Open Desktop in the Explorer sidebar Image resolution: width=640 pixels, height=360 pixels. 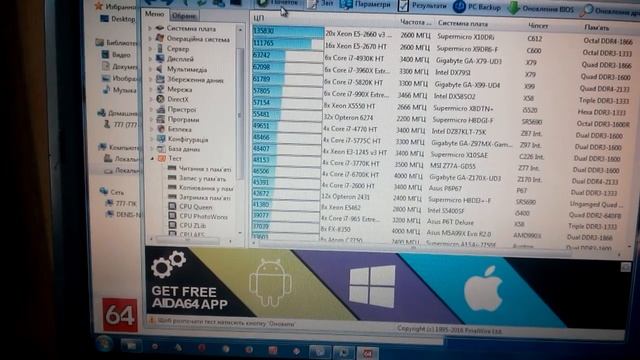tap(123, 19)
